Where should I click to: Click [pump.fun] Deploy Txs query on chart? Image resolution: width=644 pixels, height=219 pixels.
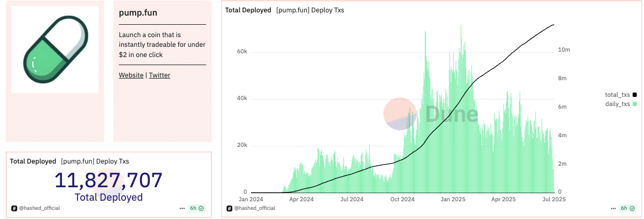click(310, 10)
